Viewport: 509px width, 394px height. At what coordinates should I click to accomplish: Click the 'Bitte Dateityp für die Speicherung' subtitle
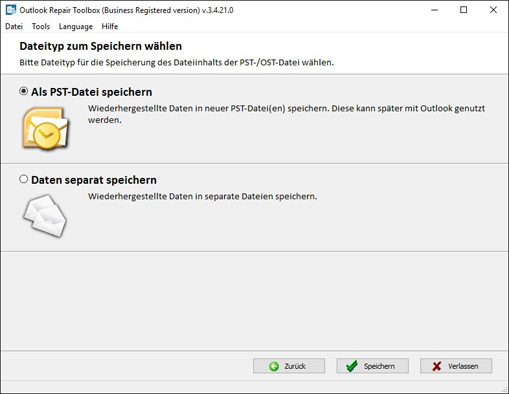(x=177, y=62)
